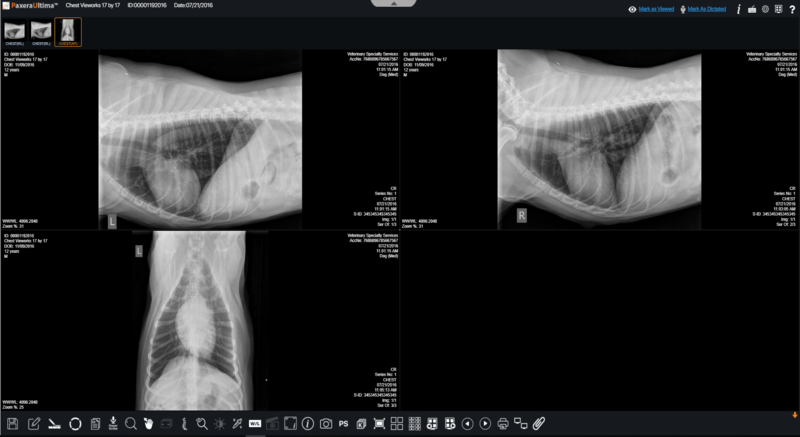Click the camera snapshot icon
This screenshot has width=800, height=437.
point(326,424)
